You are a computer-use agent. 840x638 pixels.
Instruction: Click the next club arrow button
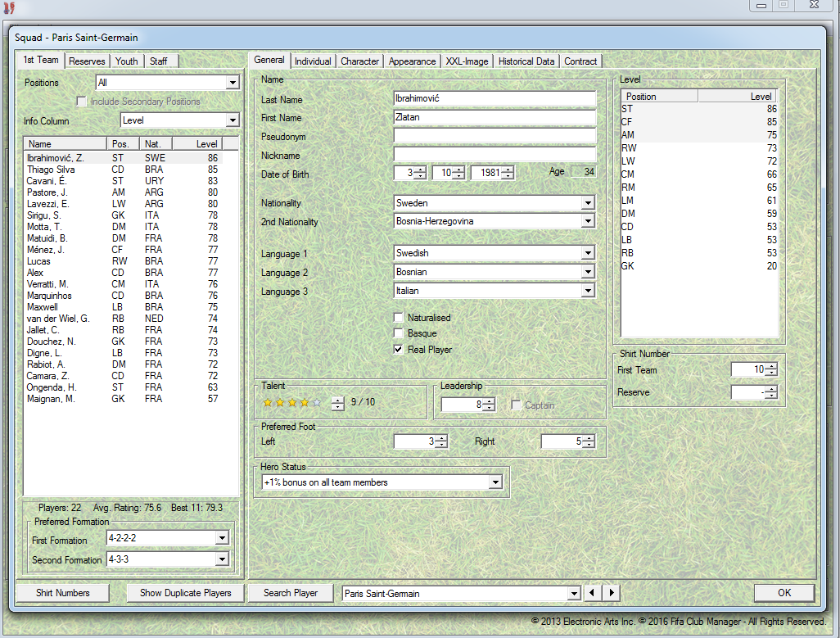612,593
